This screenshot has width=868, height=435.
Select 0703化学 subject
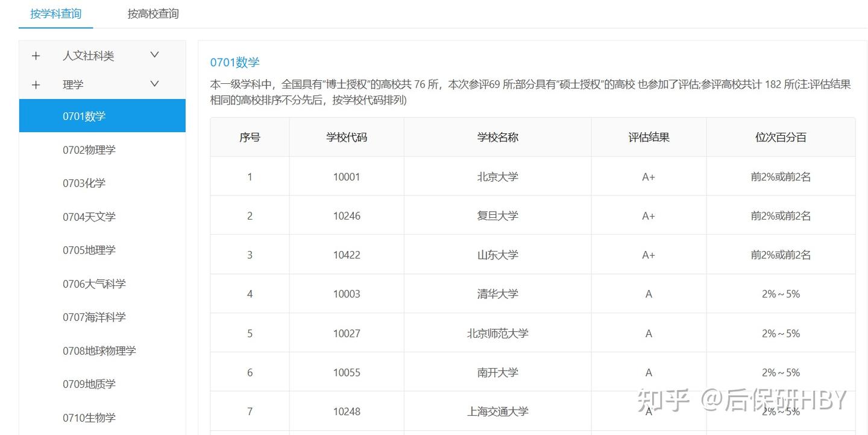[x=84, y=183]
